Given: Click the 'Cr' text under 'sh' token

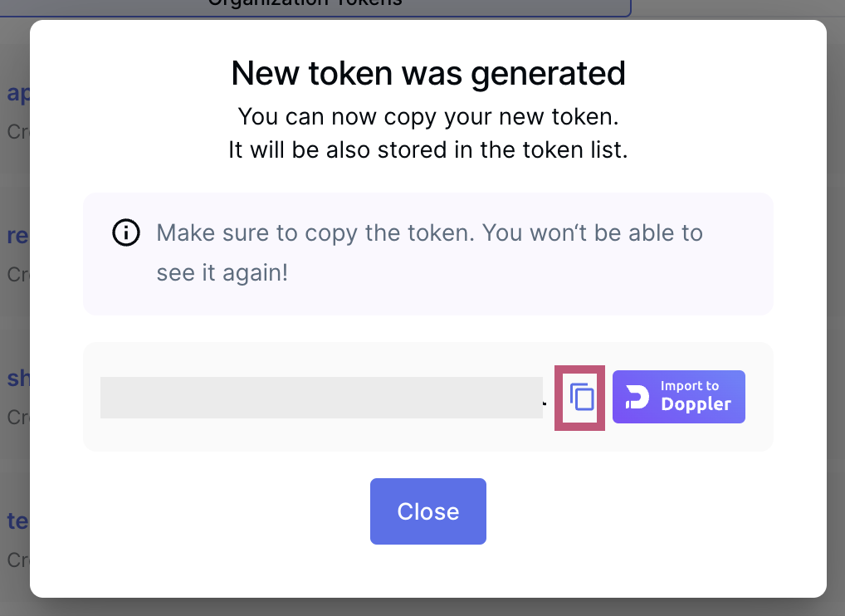Looking at the screenshot, I should 17,417.
